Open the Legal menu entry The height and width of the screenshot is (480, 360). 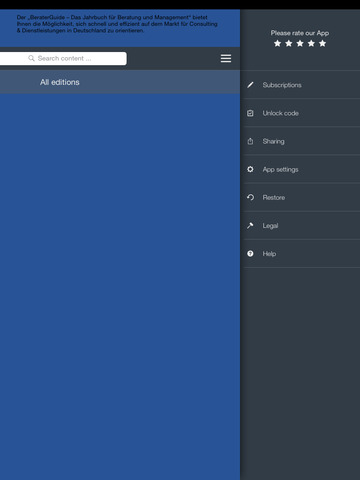tap(300, 225)
